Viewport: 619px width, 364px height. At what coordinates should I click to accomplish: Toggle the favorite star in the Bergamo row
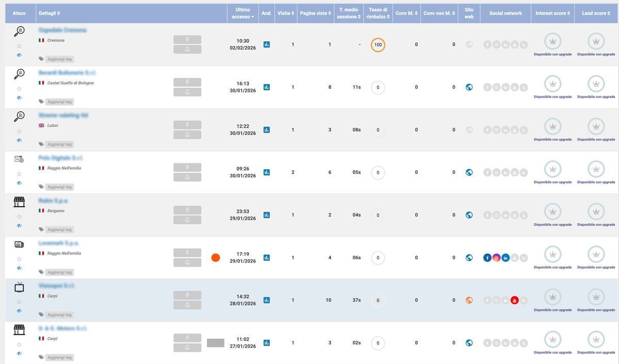click(19, 217)
